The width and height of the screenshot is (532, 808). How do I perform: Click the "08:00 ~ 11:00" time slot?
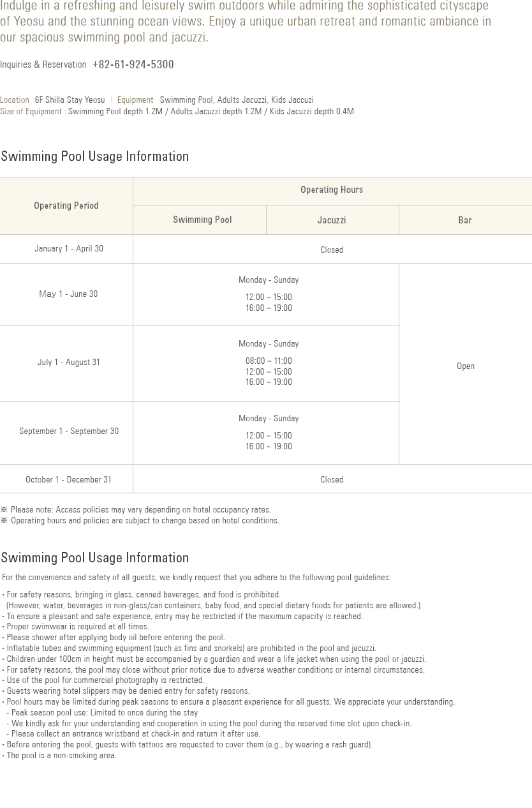269,361
